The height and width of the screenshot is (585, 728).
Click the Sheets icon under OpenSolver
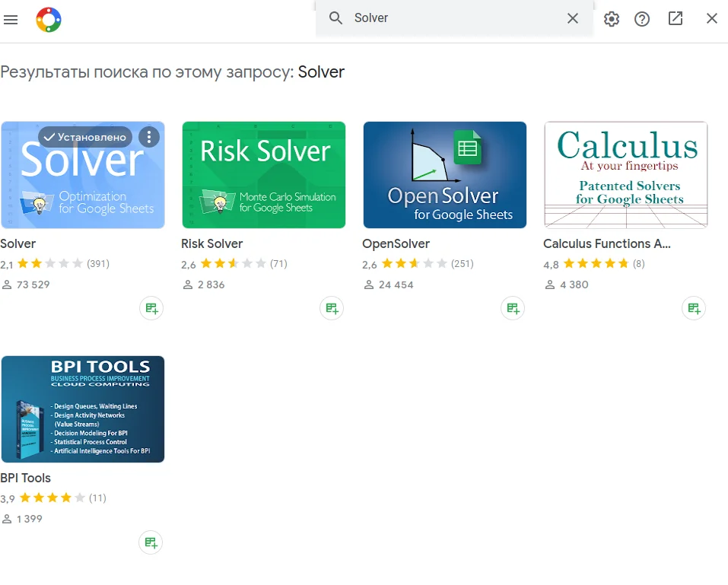513,308
